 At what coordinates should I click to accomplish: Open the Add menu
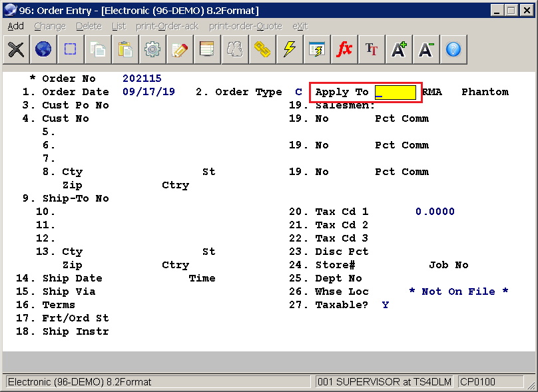coord(16,26)
